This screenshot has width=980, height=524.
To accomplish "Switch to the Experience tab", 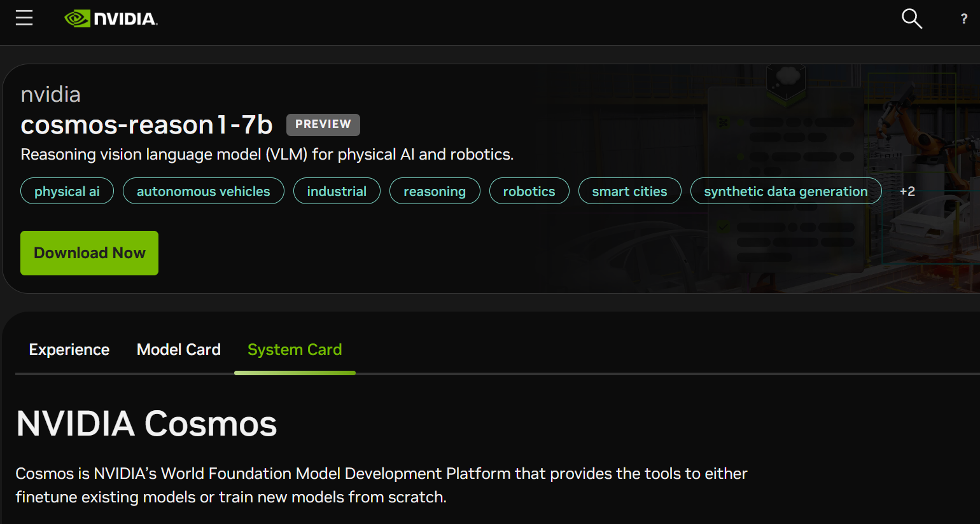I will coord(69,350).
